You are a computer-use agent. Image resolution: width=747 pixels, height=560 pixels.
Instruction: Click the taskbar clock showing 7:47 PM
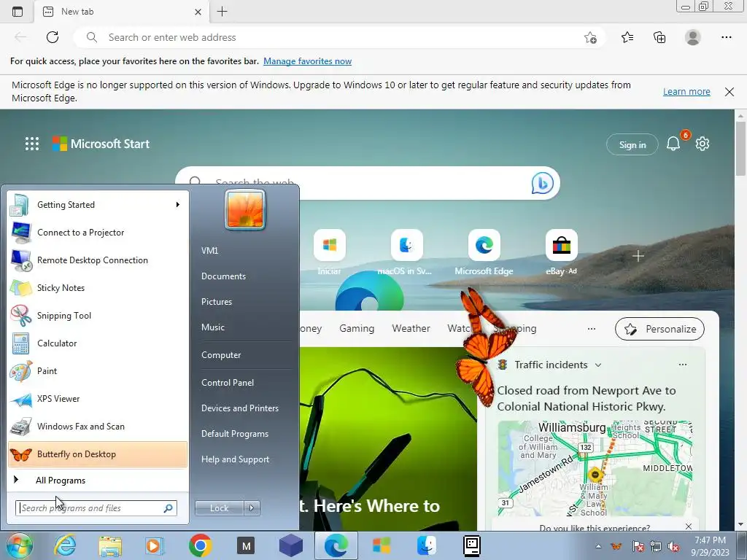tap(710, 546)
